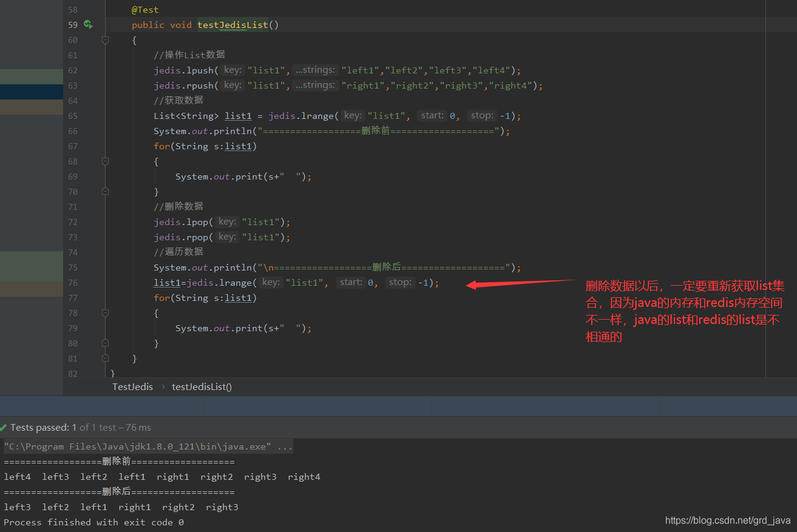Click the fold end marker at line 70

point(106,191)
